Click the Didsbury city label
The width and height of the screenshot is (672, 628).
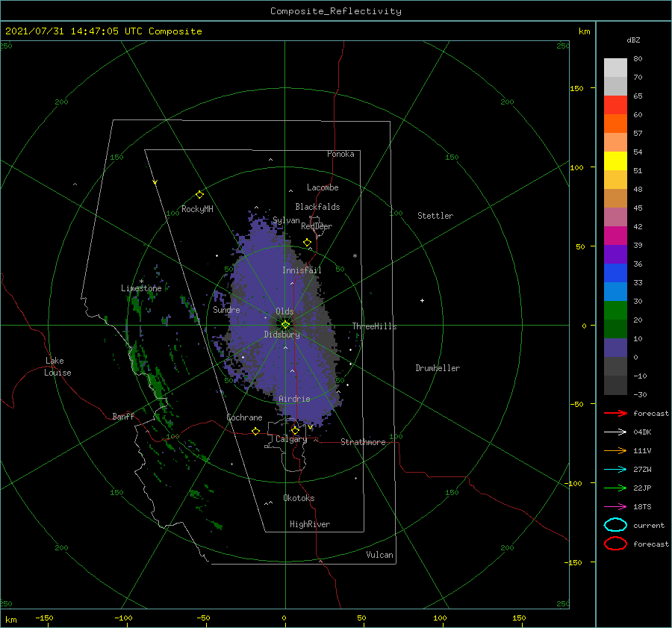click(282, 335)
